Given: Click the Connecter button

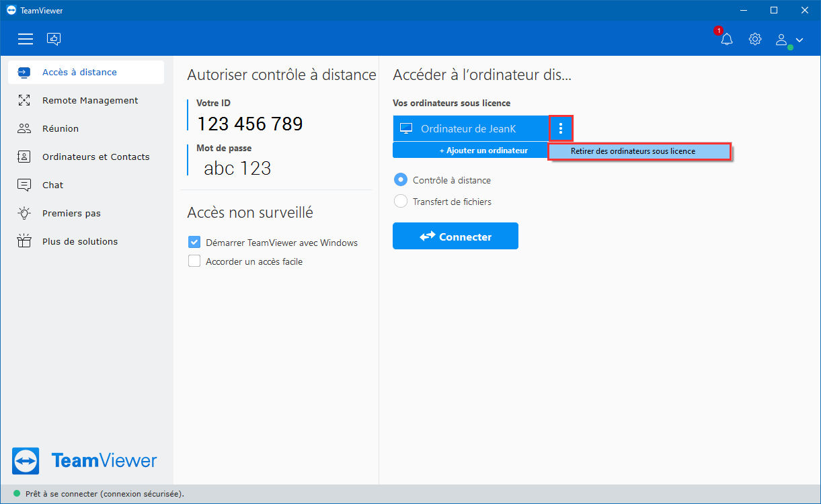Looking at the screenshot, I should tap(455, 237).
